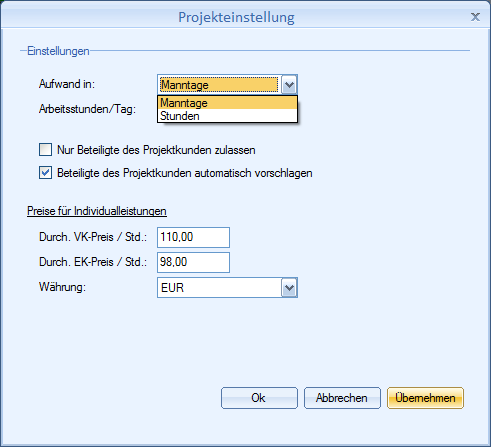This screenshot has width=491, height=447.
Task: Expand the Währung dropdown arrow
Action: (x=289, y=287)
